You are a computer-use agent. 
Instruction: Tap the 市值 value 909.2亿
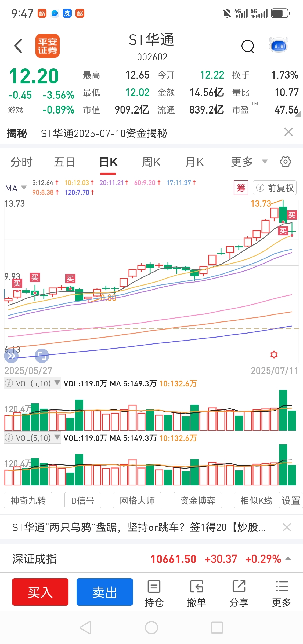click(x=132, y=110)
